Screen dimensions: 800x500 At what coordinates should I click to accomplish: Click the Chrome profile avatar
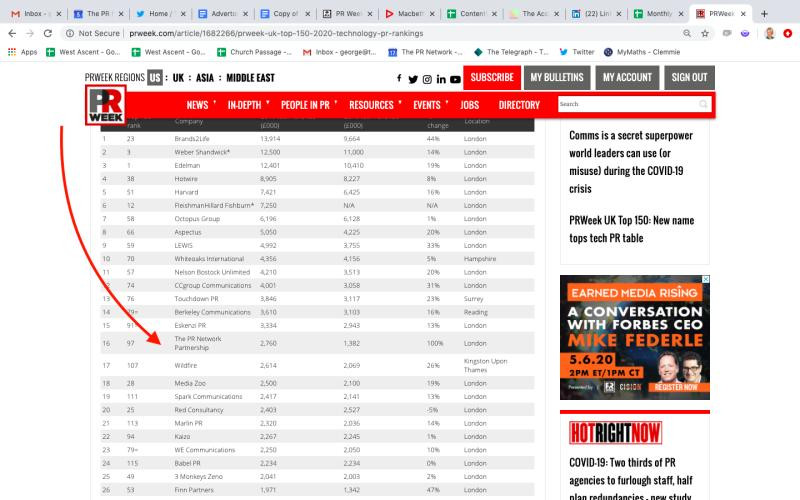(x=770, y=33)
